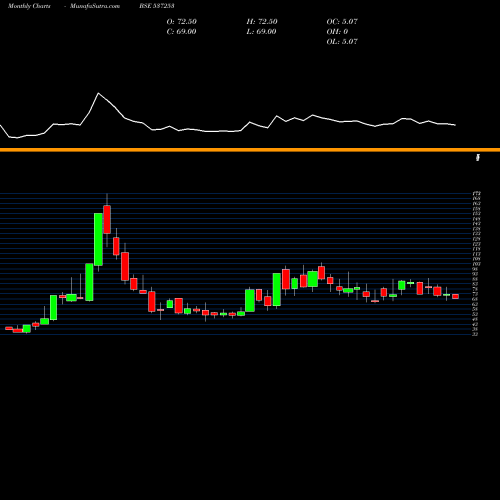Click the "OC: 5.07" reading

pos(342,21)
